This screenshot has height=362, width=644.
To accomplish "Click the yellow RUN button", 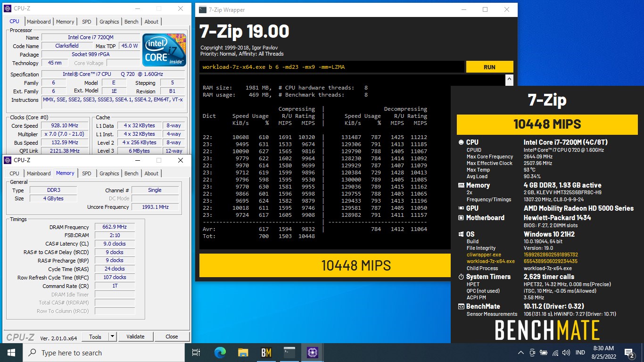I will coord(489,67).
